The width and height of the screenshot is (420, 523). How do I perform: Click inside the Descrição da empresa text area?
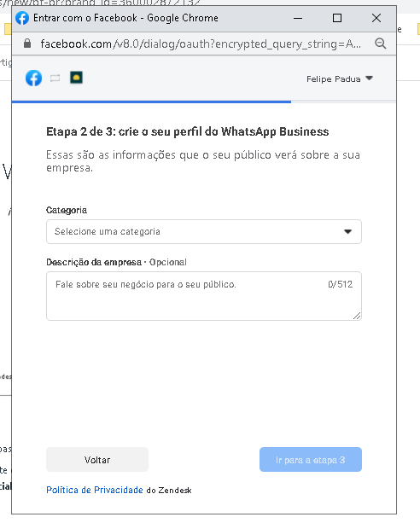(204, 296)
